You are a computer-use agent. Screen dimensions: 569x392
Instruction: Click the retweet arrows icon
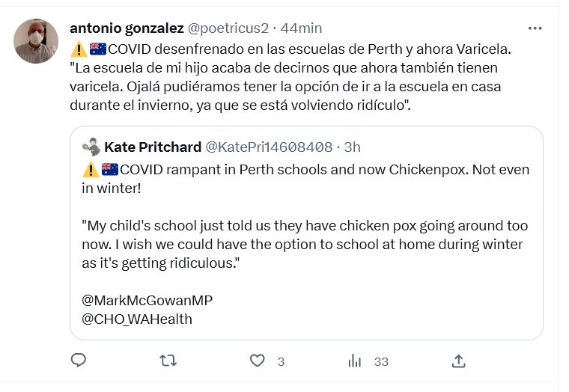(x=168, y=361)
